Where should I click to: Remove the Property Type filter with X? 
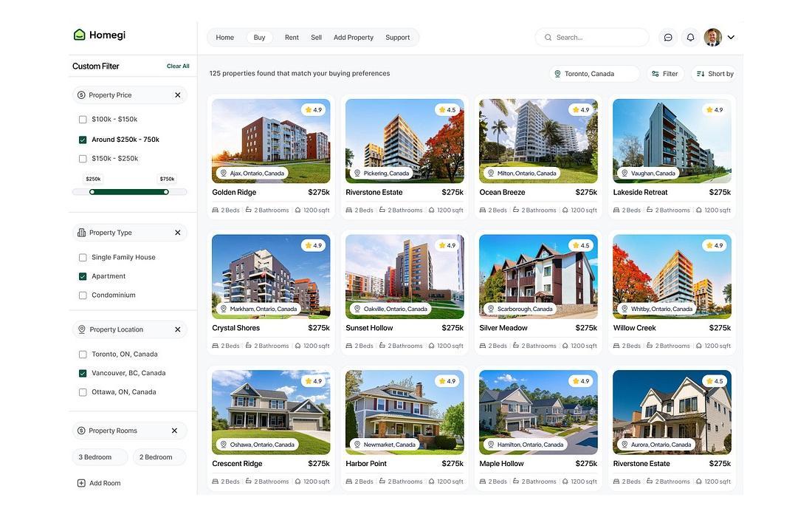click(x=178, y=233)
